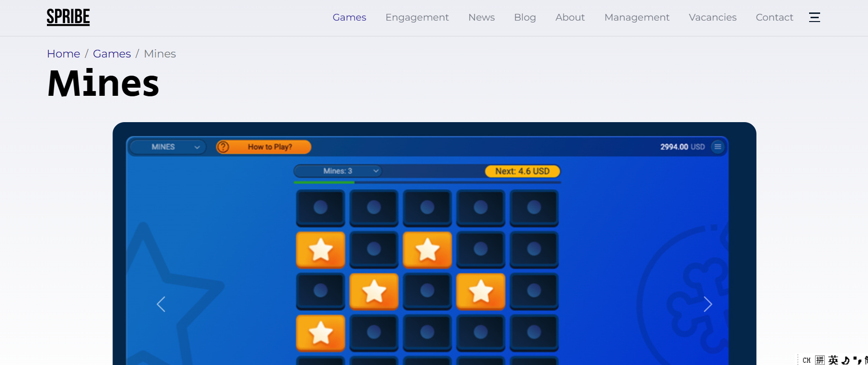
Task: Click the orange question mark icon
Action: point(223,147)
